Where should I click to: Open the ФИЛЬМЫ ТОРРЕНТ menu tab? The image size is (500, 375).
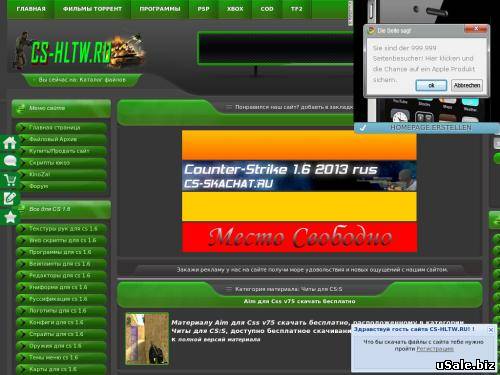92,9
